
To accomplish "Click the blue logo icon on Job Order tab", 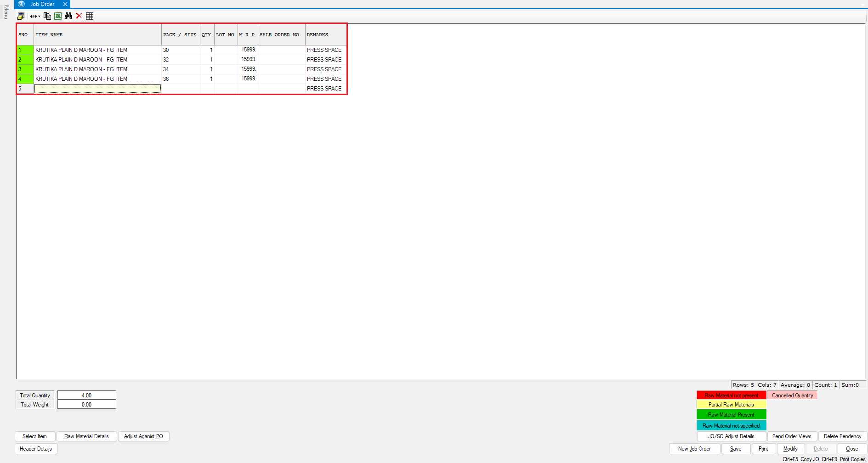I will coord(22,4).
